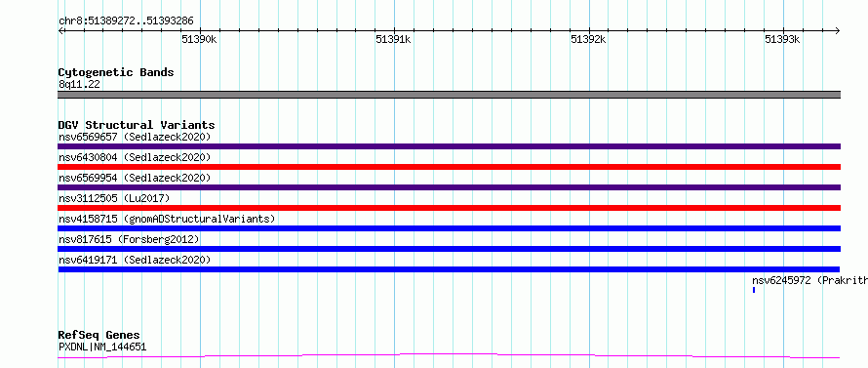Click the 51390k ruler tick label

(x=200, y=40)
